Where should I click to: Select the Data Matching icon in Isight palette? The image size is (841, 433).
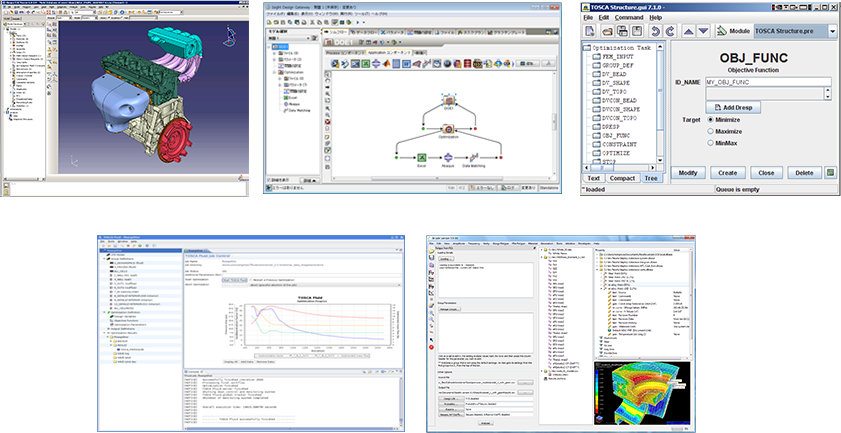pos(426,63)
